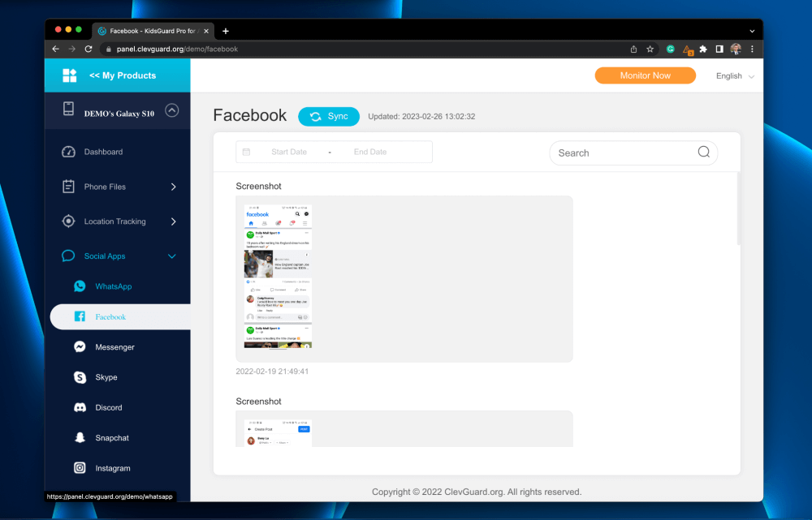Click the Location Tracking target icon

tap(68, 221)
